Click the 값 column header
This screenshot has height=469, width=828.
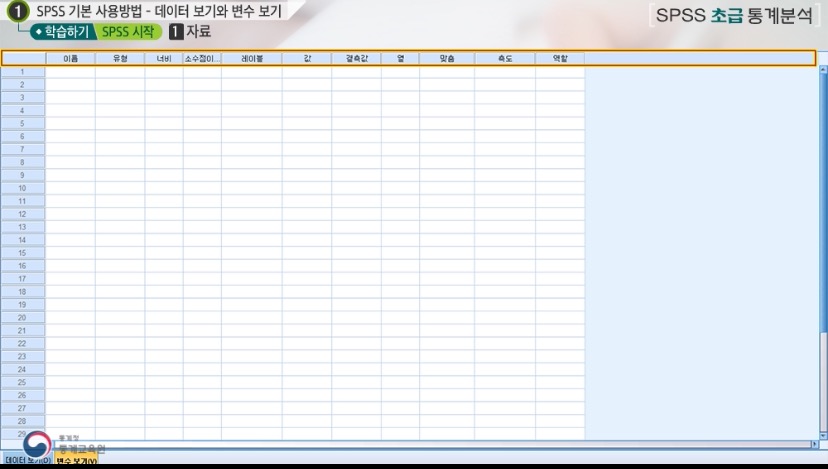(x=307, y=58)
